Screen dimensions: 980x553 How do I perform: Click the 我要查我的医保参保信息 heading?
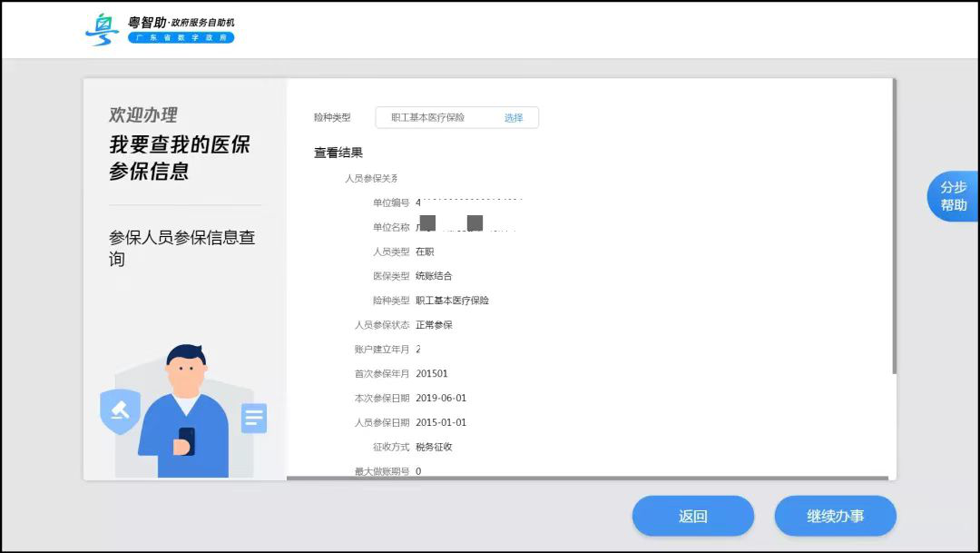[180, 158]
